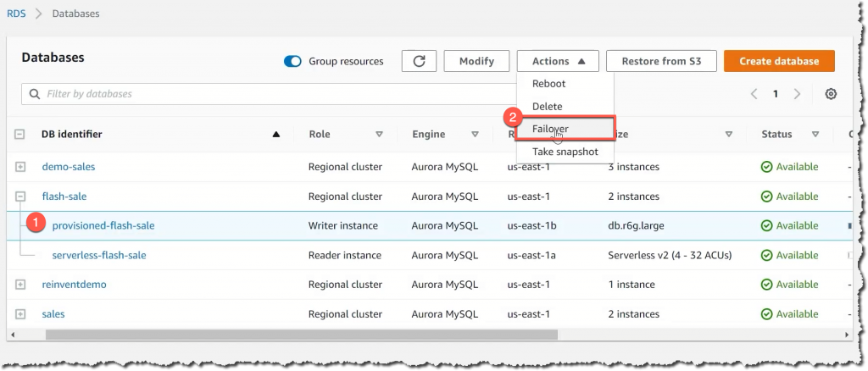Toggle Group resources switch
Viewport: 868px width, 371px height.
coord(292,61)
